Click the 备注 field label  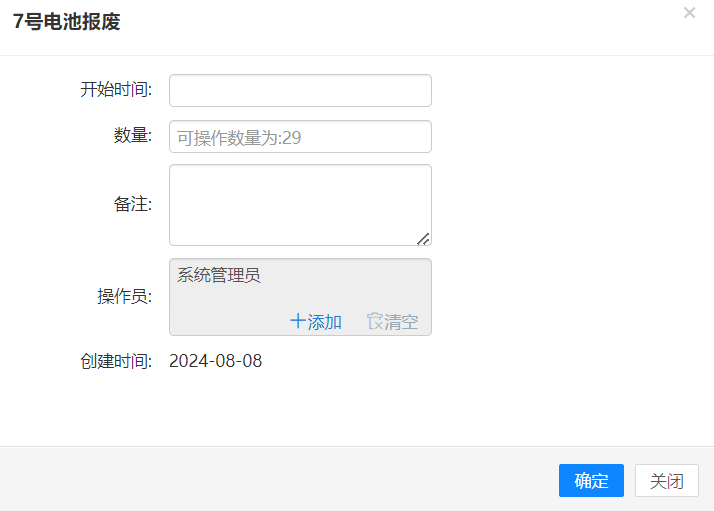click(132, 204)
